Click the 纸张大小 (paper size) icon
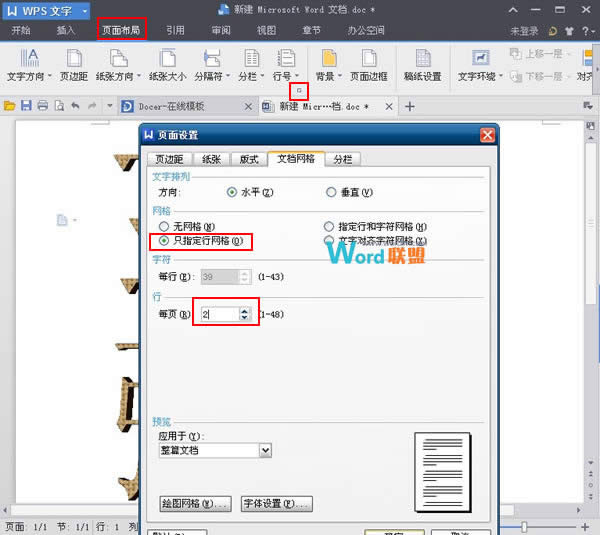Image resolution: width=600 pixels, height=535 pixels. 167,58
